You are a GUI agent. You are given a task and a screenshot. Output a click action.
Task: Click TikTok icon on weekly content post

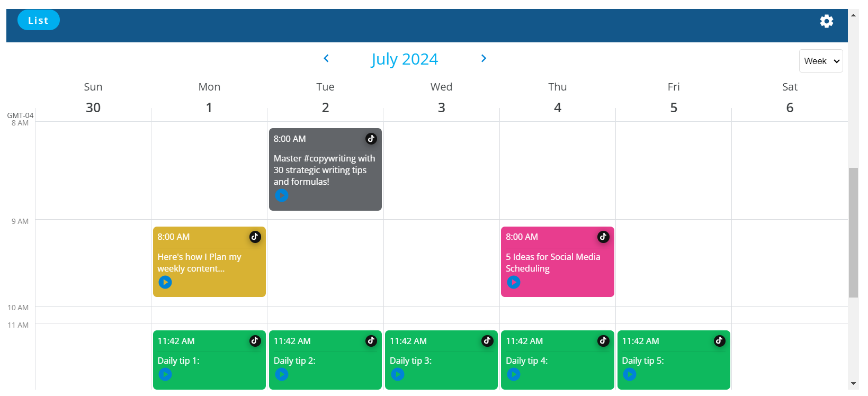pyautogui.click(x=255, y=237)
